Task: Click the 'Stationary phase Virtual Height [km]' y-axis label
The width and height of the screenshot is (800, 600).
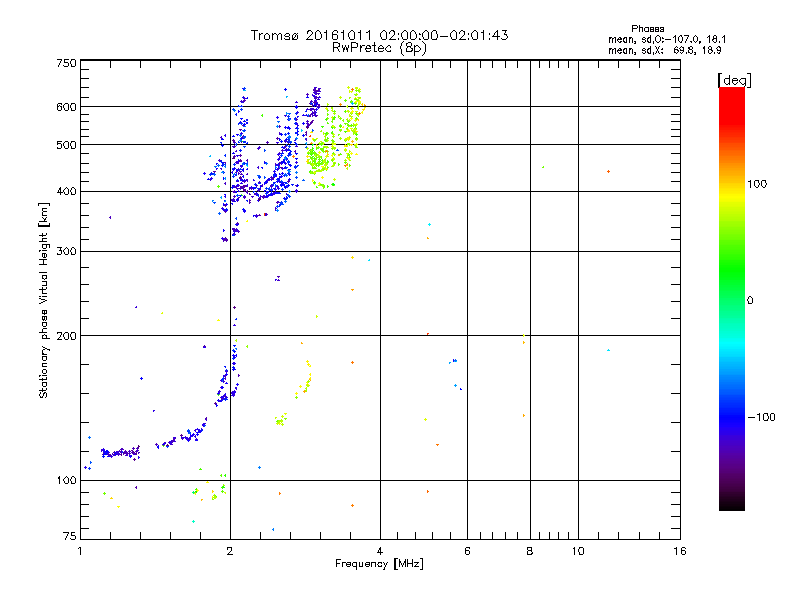Action: click(x=44, y=300)
